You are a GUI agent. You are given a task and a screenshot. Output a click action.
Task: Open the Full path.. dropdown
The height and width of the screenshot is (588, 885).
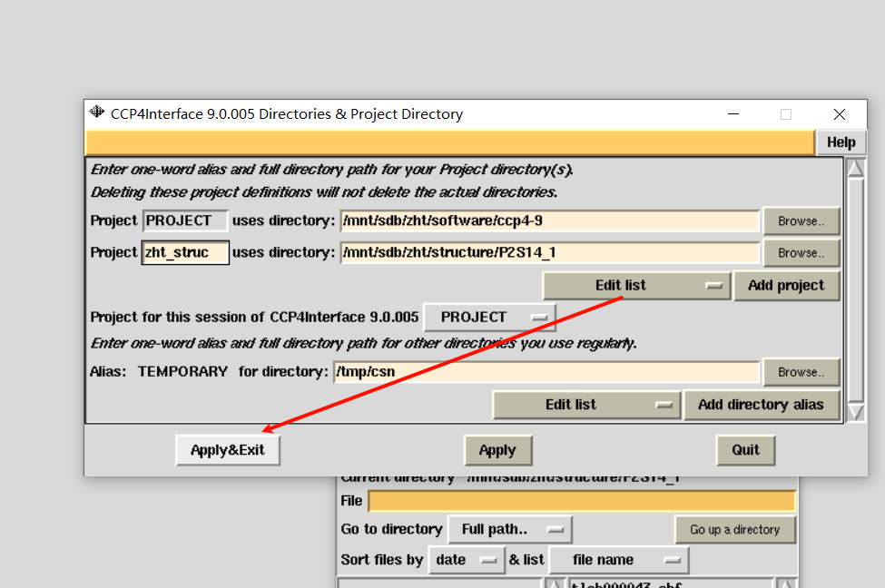509,529
